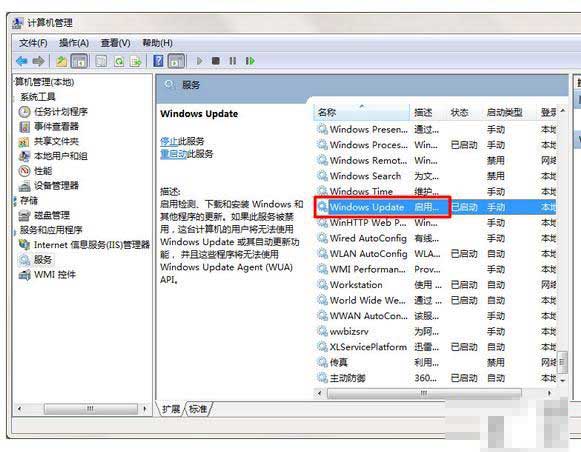Open the 文件(F) menu
This screenshot has width=581, height=452.
[33, 43]
